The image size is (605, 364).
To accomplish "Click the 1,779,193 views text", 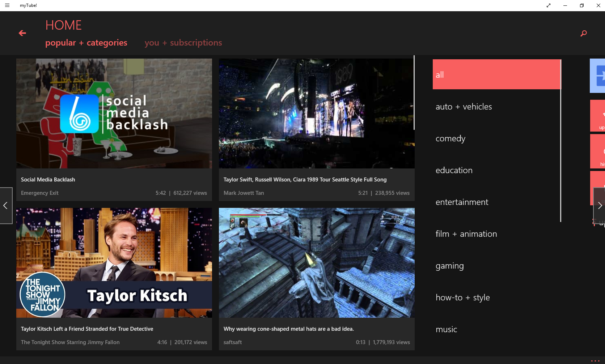I will 391,342.
